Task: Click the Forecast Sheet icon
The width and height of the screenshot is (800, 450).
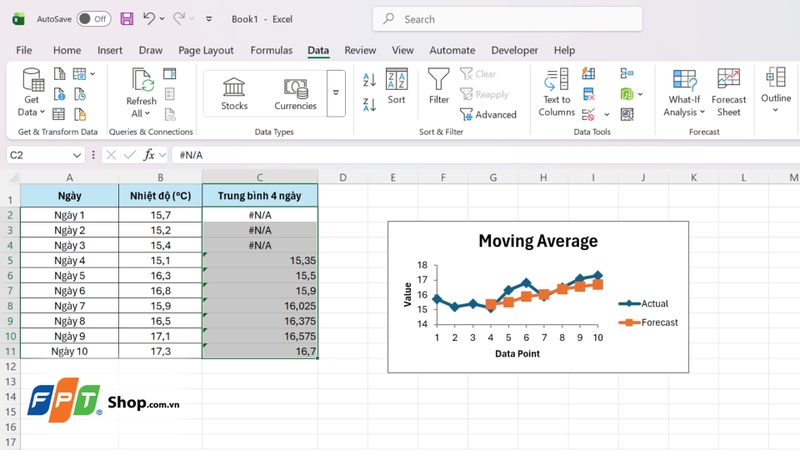Action: 729,93
